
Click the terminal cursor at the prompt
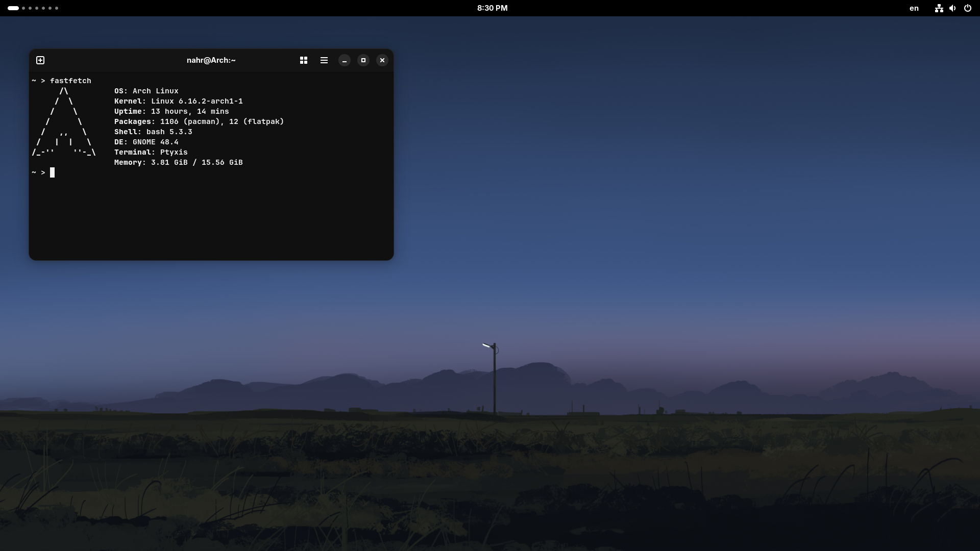click(x=52, y=172)
